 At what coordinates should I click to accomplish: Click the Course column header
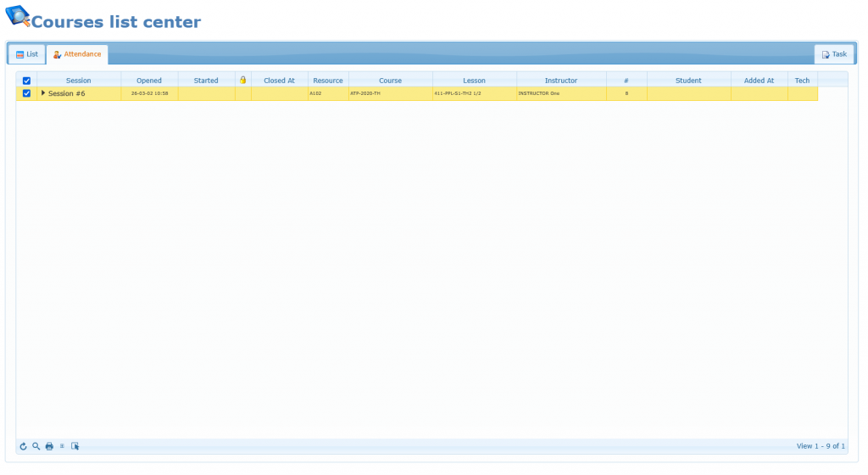[390, 81]
